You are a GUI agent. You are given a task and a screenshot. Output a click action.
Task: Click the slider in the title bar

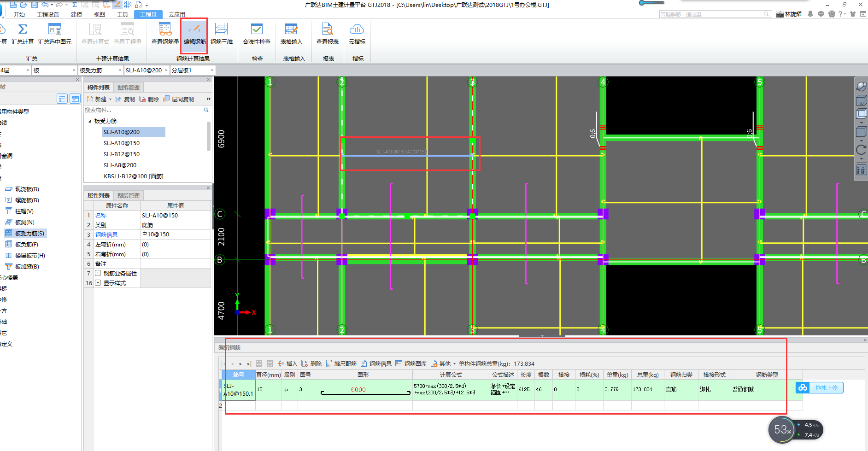[x=651, y=3]
